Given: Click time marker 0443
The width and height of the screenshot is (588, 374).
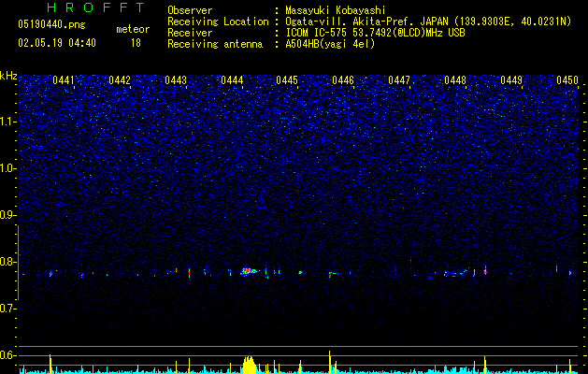Looking at the screenshot, I should click(176, 80).
